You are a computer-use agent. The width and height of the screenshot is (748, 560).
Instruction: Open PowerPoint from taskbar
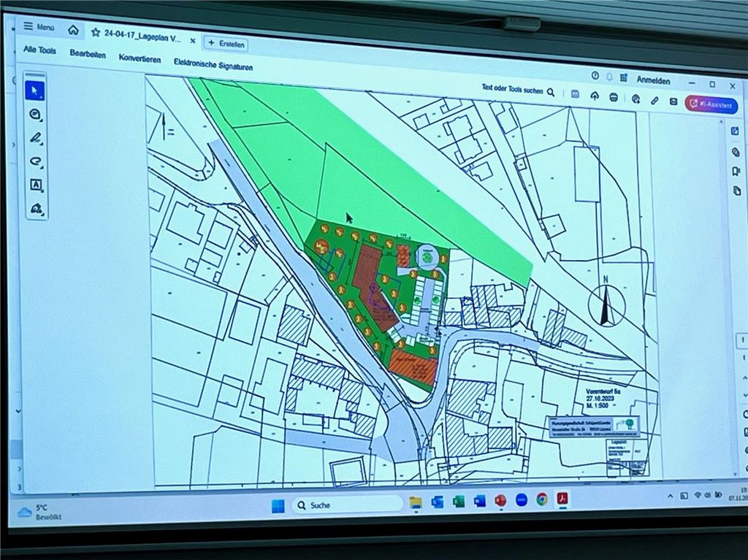click(x=500, y=500)
